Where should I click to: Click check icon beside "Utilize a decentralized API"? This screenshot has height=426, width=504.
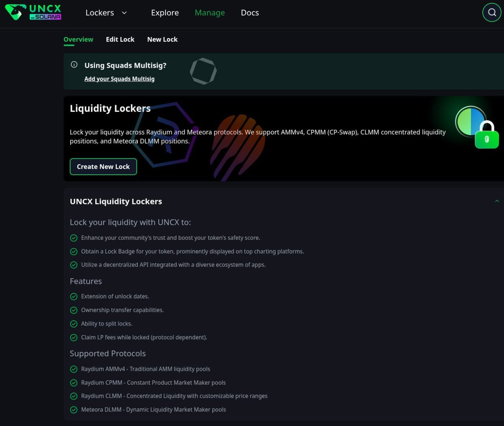click(73, 265)
